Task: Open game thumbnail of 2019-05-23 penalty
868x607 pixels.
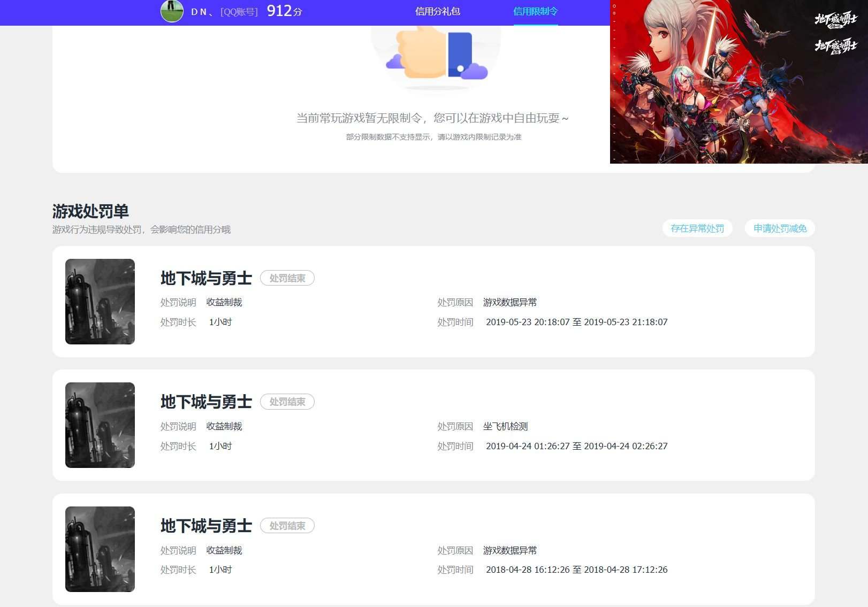Action: tap(100, 302)
